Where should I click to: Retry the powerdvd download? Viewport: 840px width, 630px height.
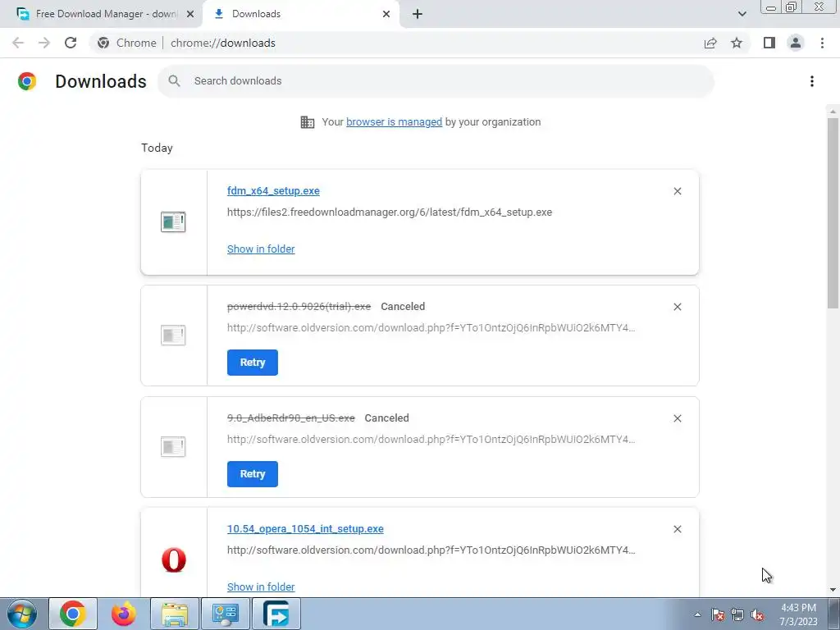pyautogui.click(x=253, y=363)
